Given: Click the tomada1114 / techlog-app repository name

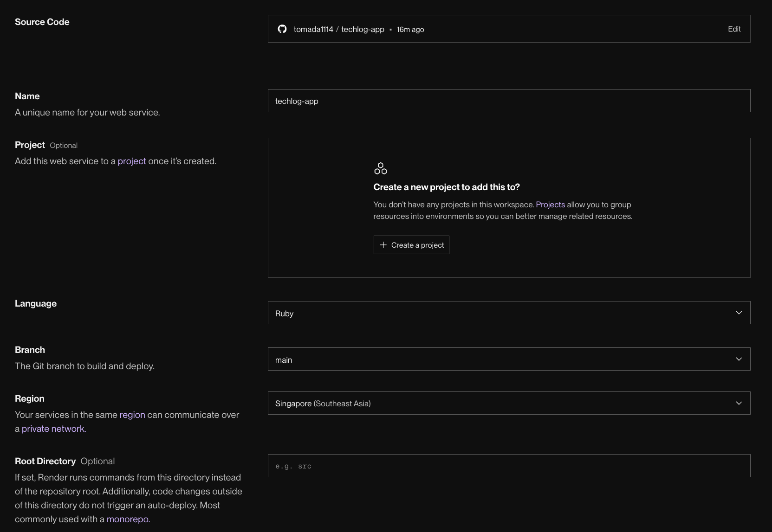Looking at the screenshot, I should (339, 29).
